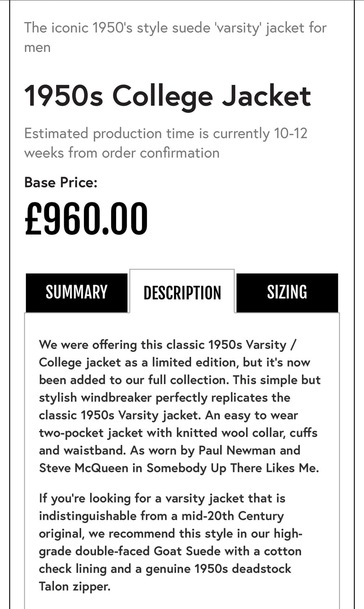Screen dimensions: 364x609
Task: Click the words 'Talon zipper'
Action: (74, 586)
